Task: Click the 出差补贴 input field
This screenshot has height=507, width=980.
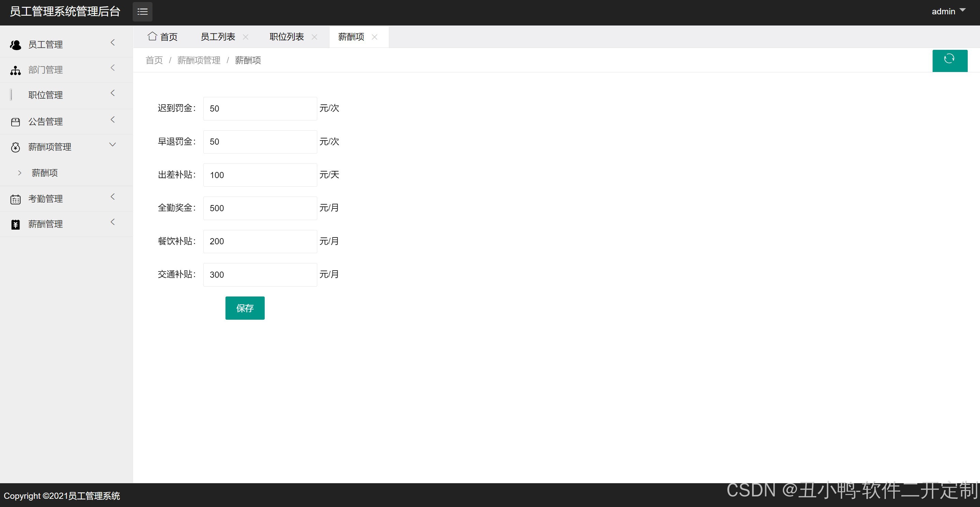Action: tap(260, 175)
